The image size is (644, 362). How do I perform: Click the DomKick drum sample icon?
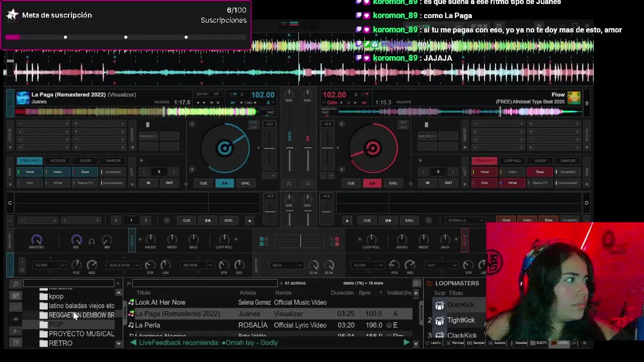click(x=440, y=305)
